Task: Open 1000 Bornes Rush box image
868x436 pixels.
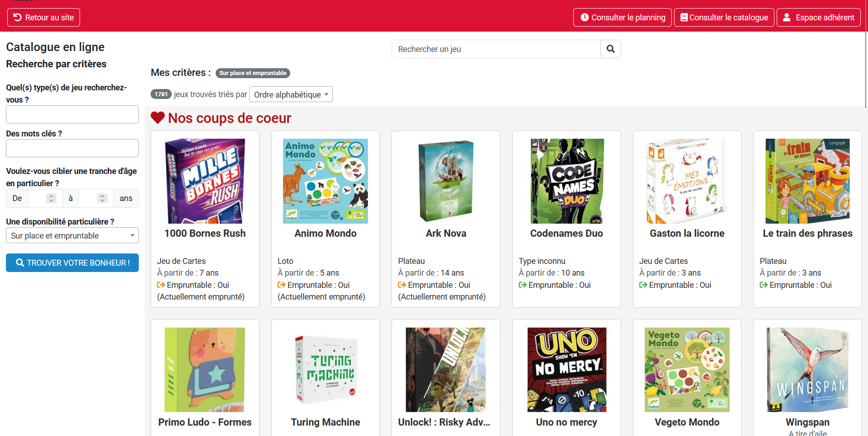Action: (205, 181)
